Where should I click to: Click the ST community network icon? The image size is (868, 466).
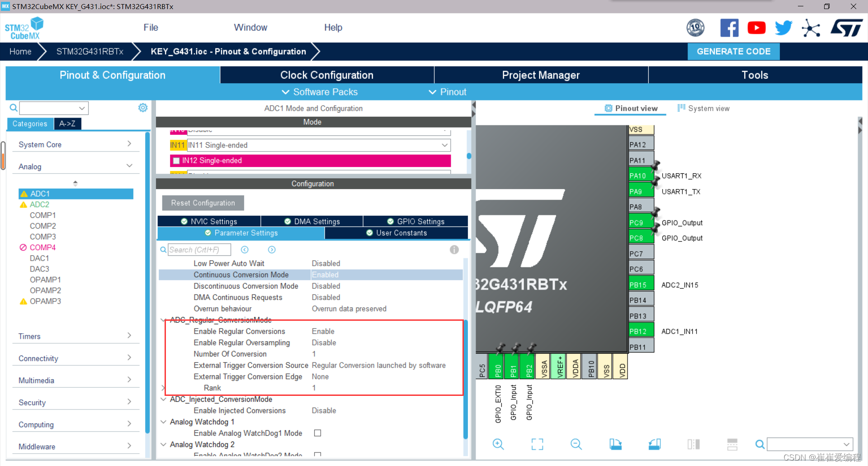(811, 28)
